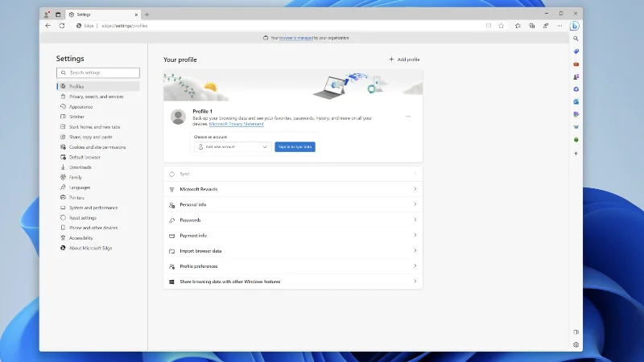Expand the Microsoft Rewards row
This screenshot has width=644, height=362.
[293, 189]
